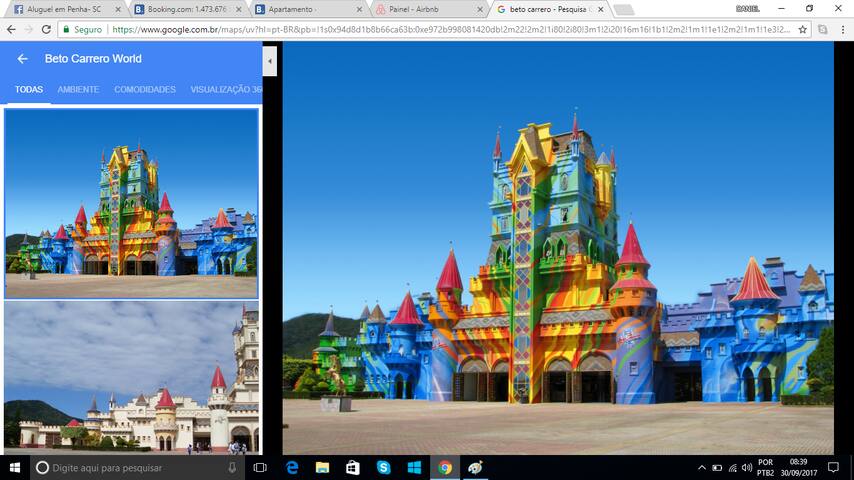Close the Booking.com tab
Screen dimensions: 854x480
[x=239, y=9]
